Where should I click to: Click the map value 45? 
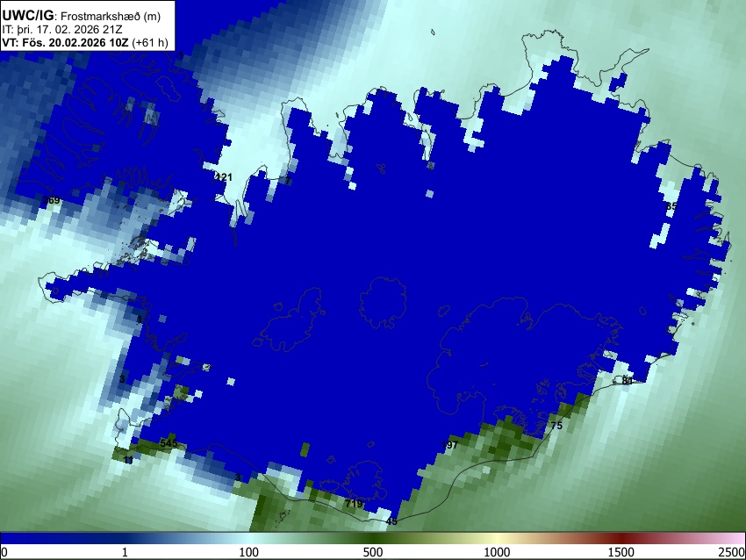click(391, 521)
